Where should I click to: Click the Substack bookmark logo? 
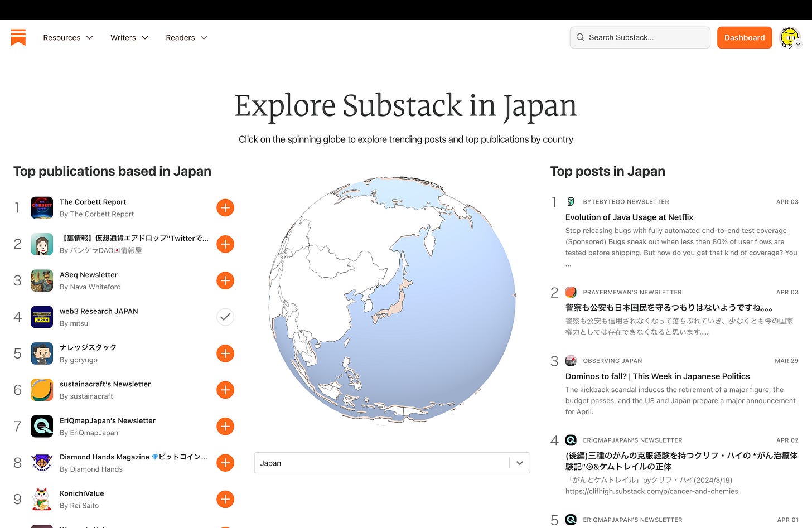18,37
